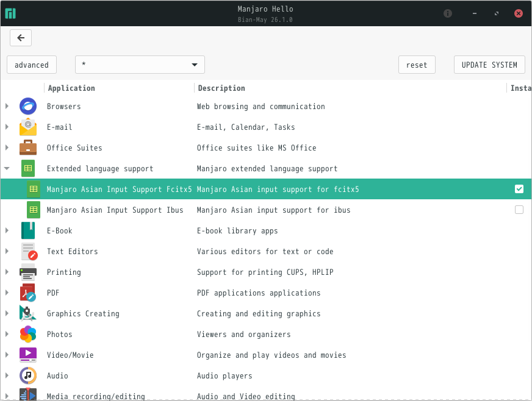Image resolution: width=532 pixels, height=401 pixels.
Task: Expand the Photos category
Action: pyautogui.click(x=7, y=334)
